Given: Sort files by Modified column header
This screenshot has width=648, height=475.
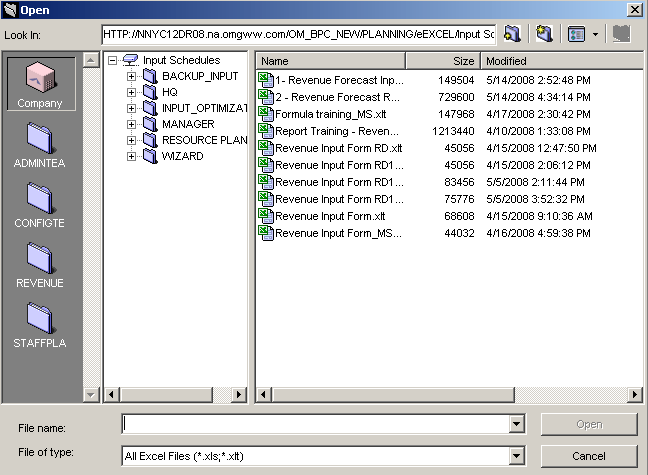Looking at the screenshot, I should 562,61.
